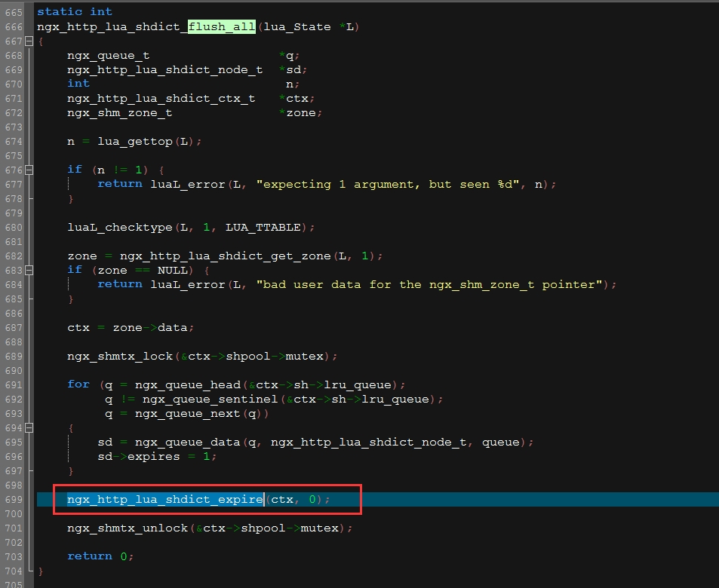Click ngx_http_lua_shdict_get_zone call
This screenshot has height=588, width=719.
(x=225, y=256)
